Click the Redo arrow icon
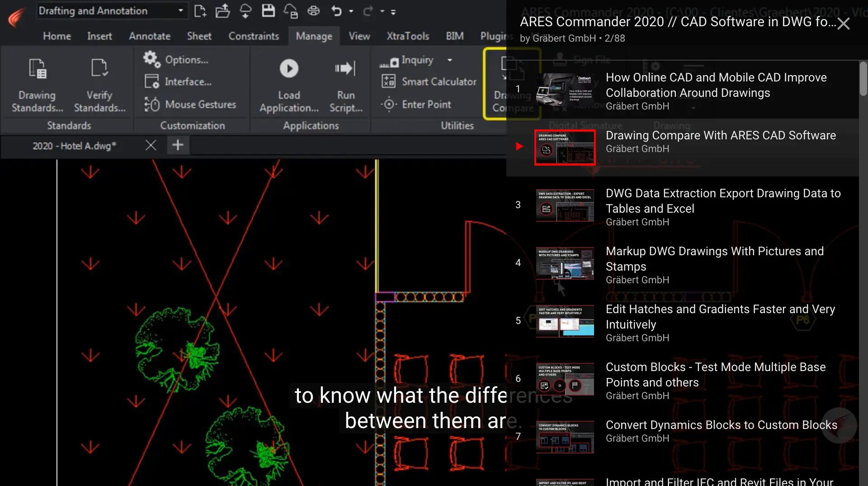Image resolution: width=868 pixels, height=486 pixels. click(x=368, y=11)
